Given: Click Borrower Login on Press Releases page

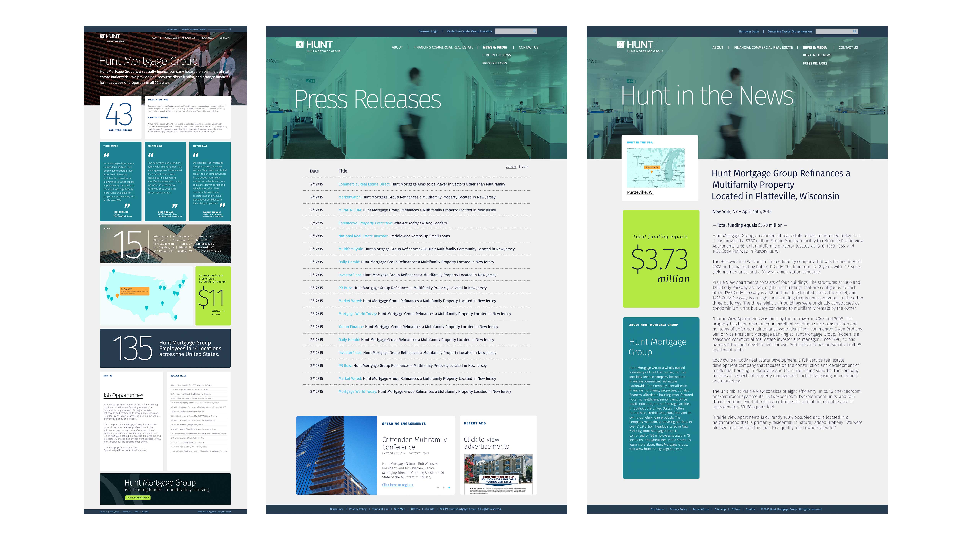Looking at the screenshot, I should 428,31.
